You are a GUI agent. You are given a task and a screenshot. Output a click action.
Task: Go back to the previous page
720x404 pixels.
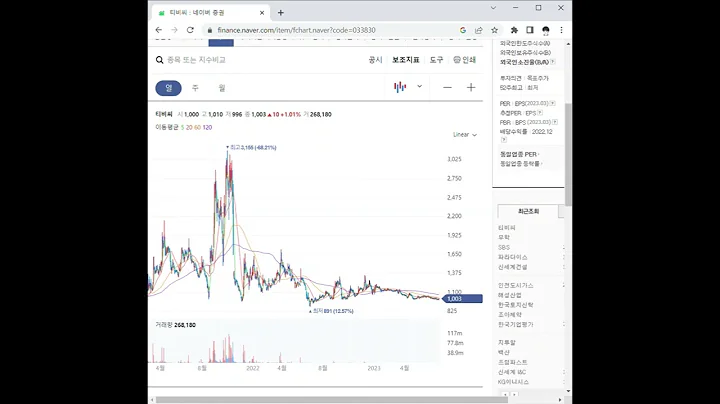point(159,30)
